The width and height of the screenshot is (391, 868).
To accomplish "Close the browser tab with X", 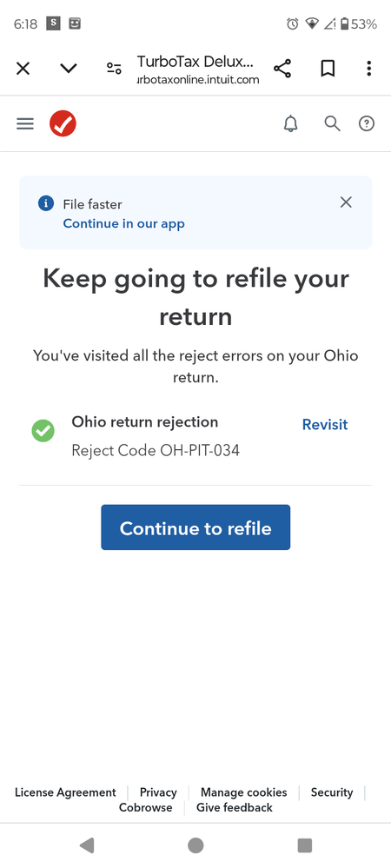I will 23,69.
